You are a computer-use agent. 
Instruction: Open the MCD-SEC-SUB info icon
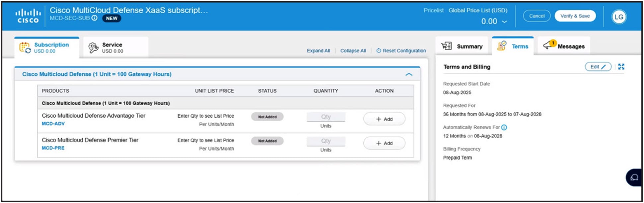(x=95, y=18)
